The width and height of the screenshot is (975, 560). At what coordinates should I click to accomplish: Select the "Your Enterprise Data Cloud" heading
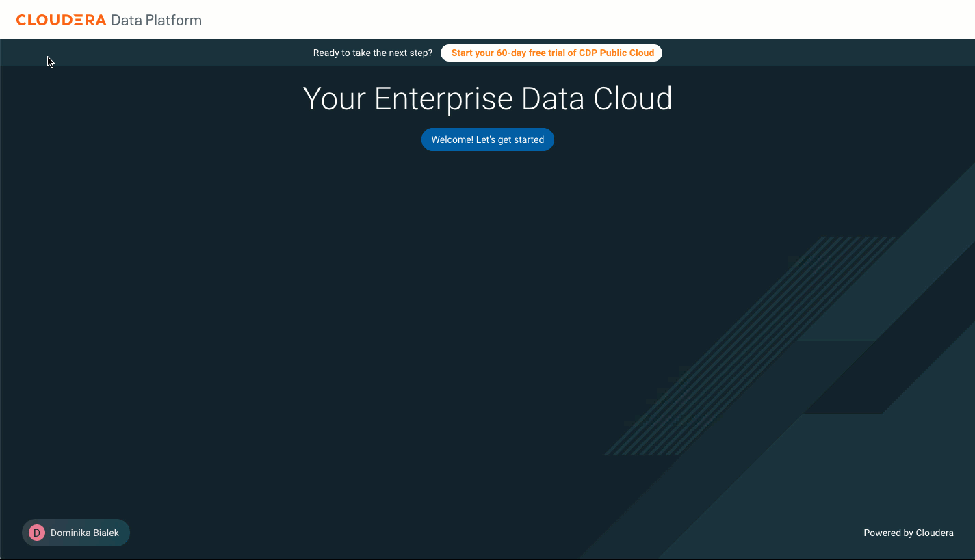487,98
